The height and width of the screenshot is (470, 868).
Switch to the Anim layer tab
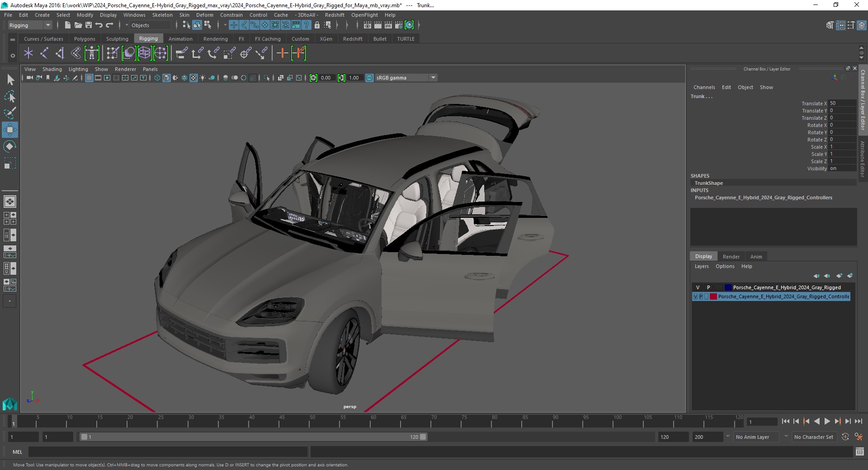pyautogui.click(x=756, y=256)
